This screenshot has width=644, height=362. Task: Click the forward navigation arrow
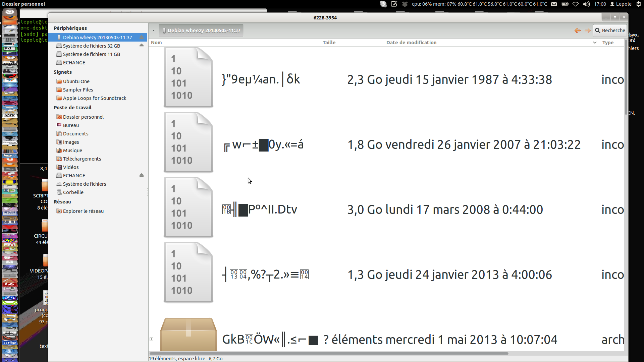click(587, 31)
